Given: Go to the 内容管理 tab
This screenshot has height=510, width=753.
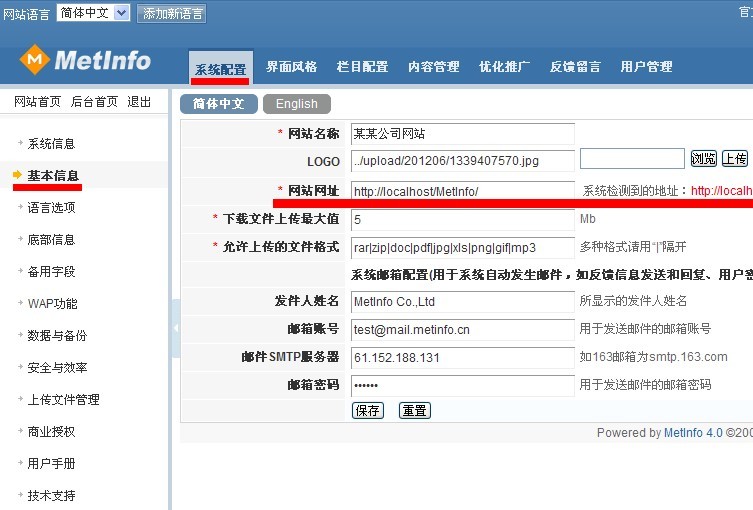Looking at the screenshot, I should coord(433,66).
